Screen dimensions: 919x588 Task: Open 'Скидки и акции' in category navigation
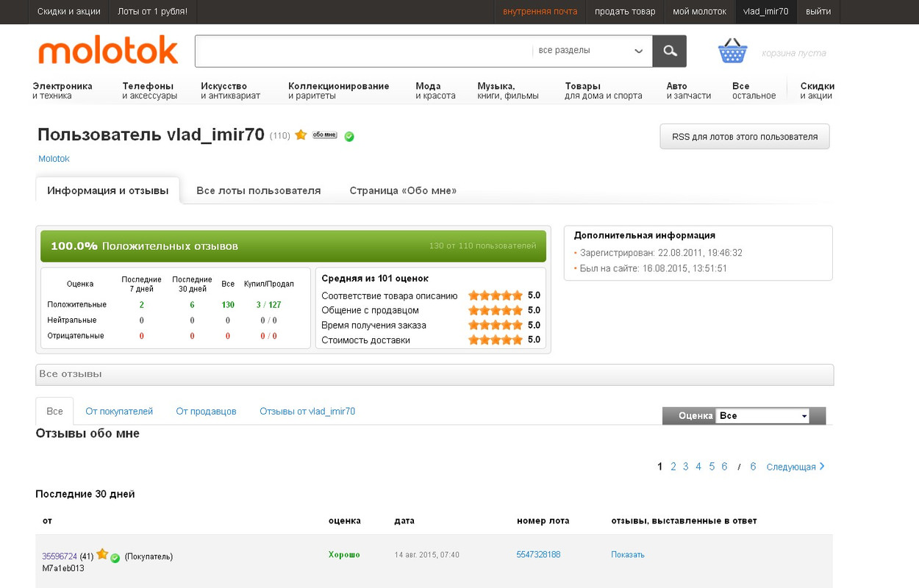817,90
